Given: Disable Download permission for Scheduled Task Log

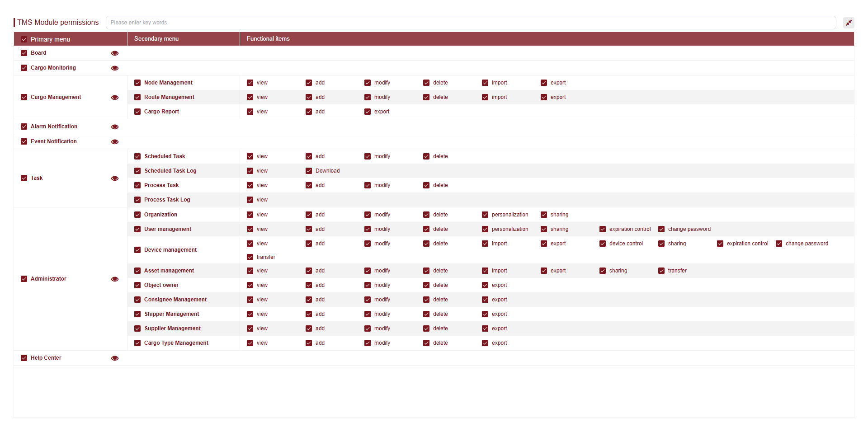Looking at the screenshot, I should click(x=309, y=171).
